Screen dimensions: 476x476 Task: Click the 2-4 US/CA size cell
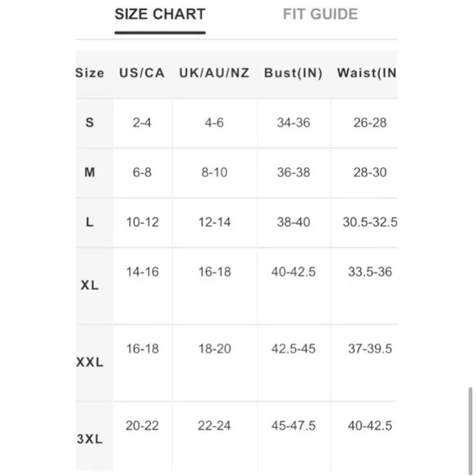tap(142, 122)
